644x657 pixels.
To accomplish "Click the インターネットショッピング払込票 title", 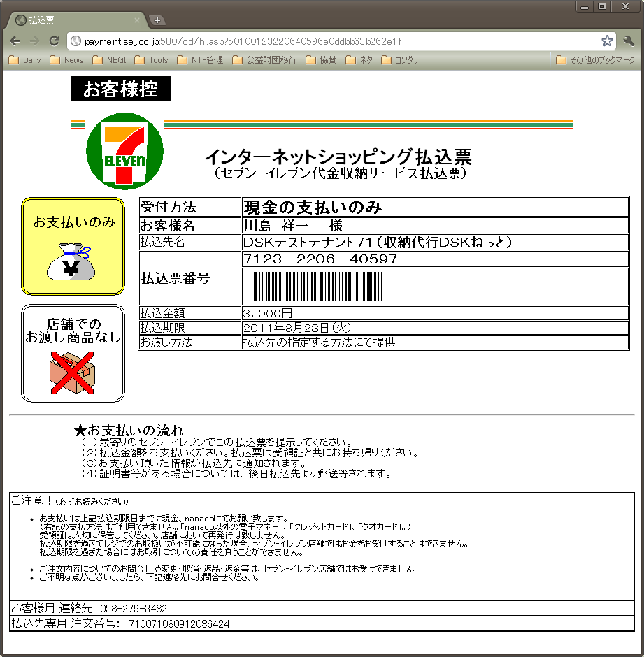I will point(338,157).
